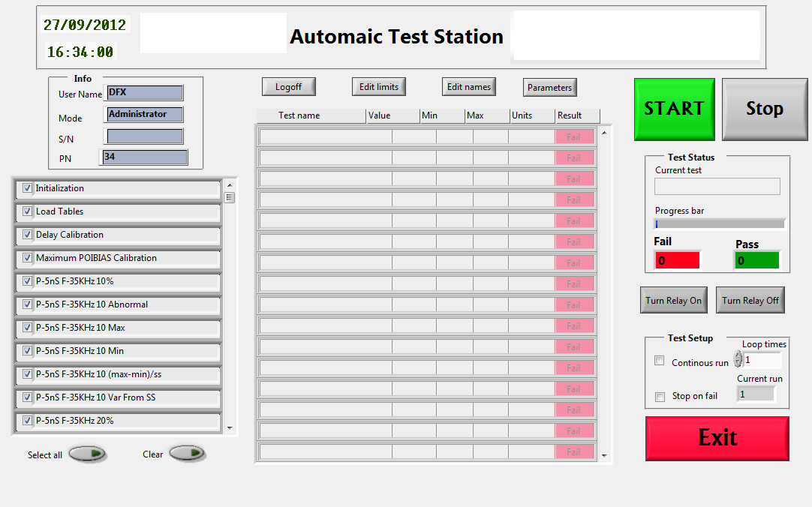
Task: Uncheck the Load Tables test
Action: click(28, 211)
